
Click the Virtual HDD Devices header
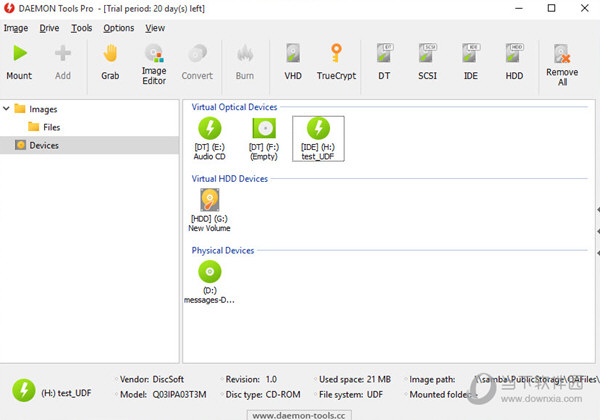coord(230,179)
